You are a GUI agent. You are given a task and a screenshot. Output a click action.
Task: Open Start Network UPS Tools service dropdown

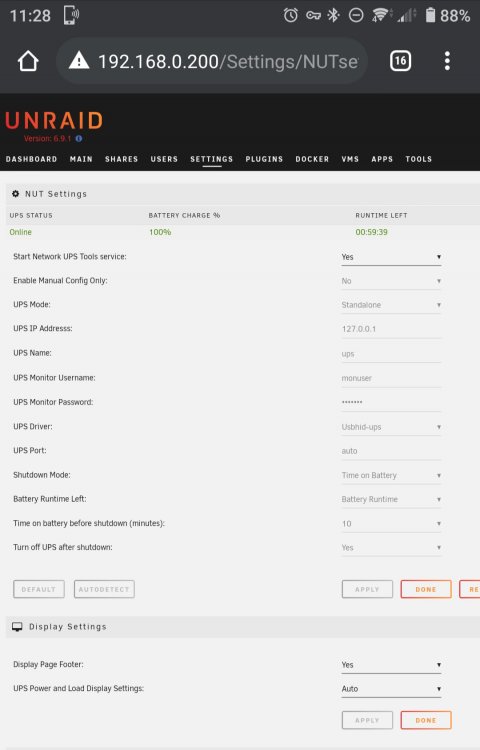(391, 257)
